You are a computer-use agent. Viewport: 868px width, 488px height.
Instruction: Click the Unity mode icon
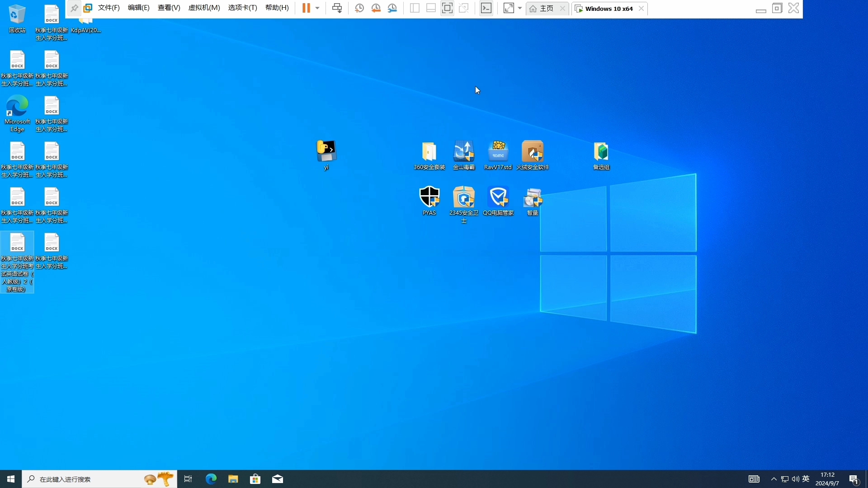coord(464,8)
